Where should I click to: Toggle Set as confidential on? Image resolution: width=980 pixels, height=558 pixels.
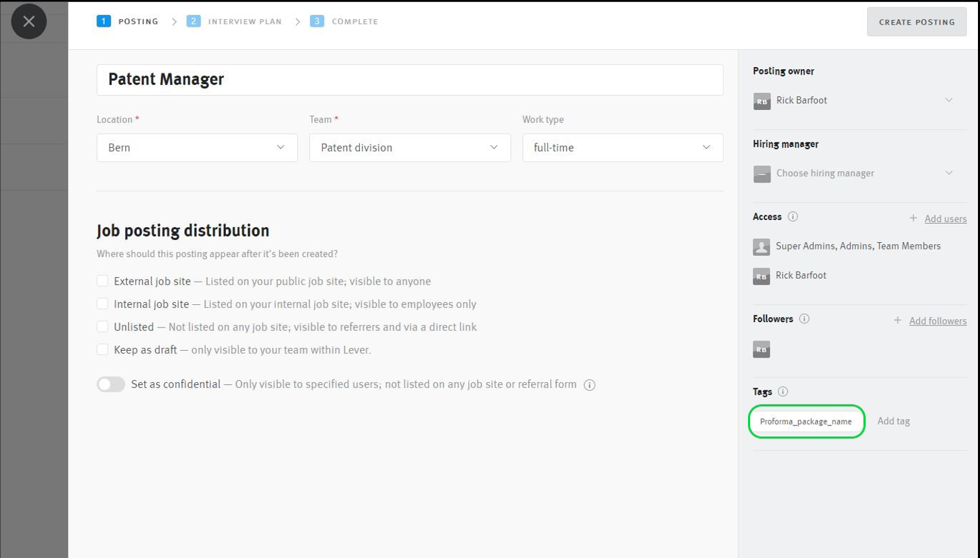point(111,384)
